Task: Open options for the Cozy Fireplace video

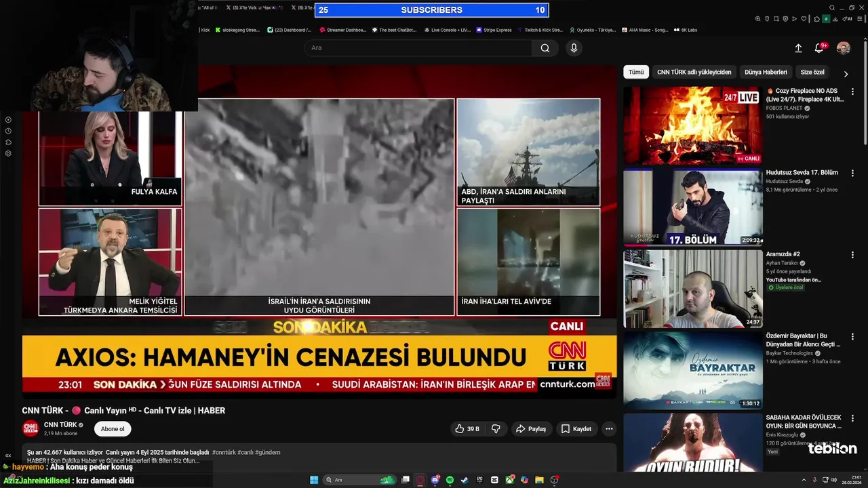Action: coord(853,91)
